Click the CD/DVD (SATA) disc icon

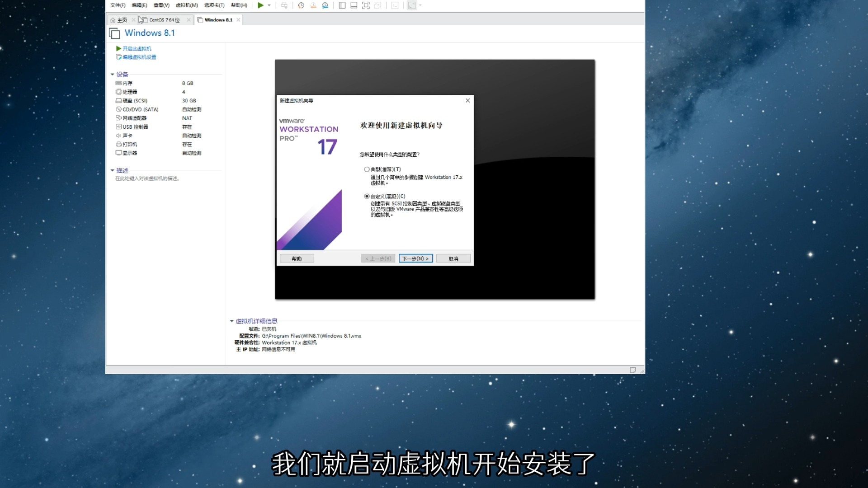(x=118, y=109)
